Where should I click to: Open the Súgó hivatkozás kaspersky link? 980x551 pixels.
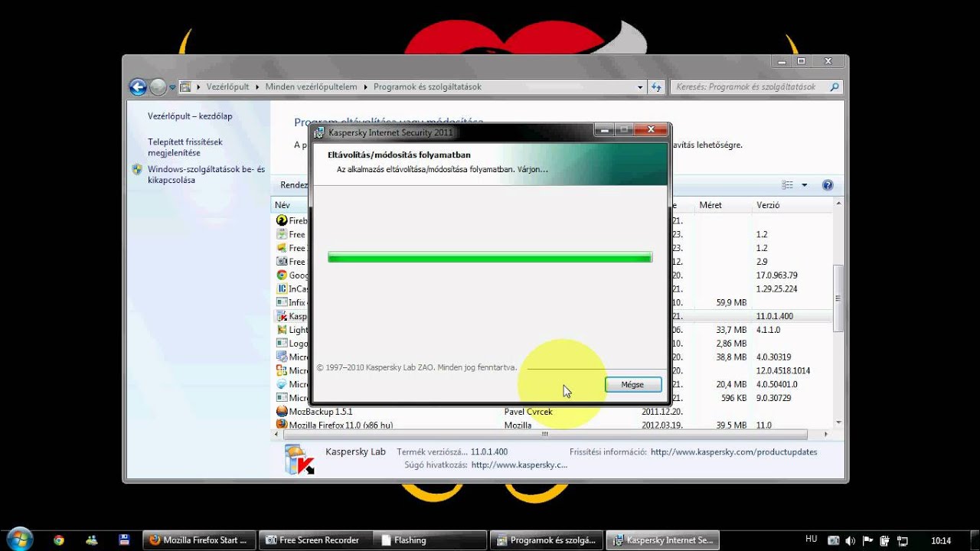pyautogui.click(x=519, y=465)
